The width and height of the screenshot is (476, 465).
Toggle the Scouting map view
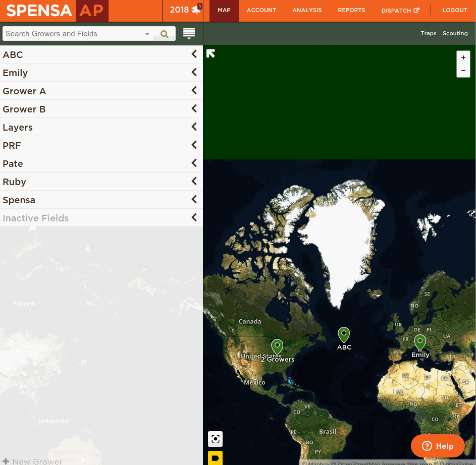click(455, 33)
